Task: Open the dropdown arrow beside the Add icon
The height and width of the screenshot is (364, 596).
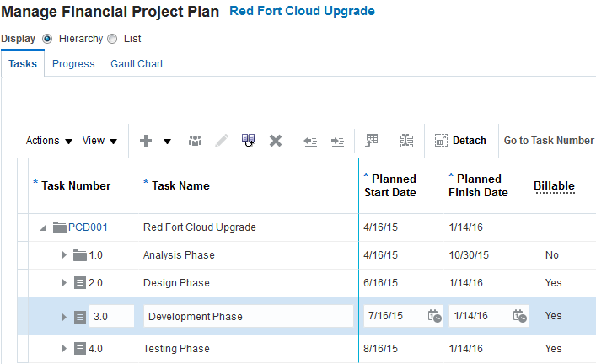Action: pyautogui.click(x=167, y=141)
